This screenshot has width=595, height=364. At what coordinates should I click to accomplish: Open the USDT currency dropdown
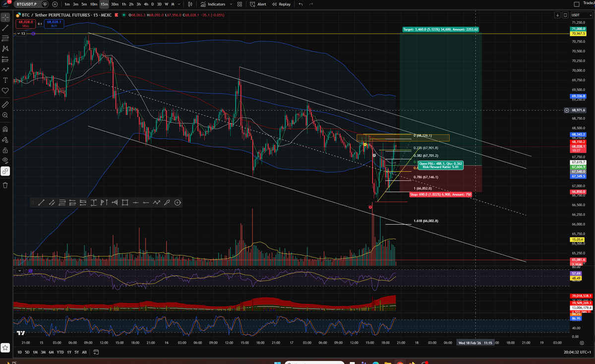pos(583,15)
